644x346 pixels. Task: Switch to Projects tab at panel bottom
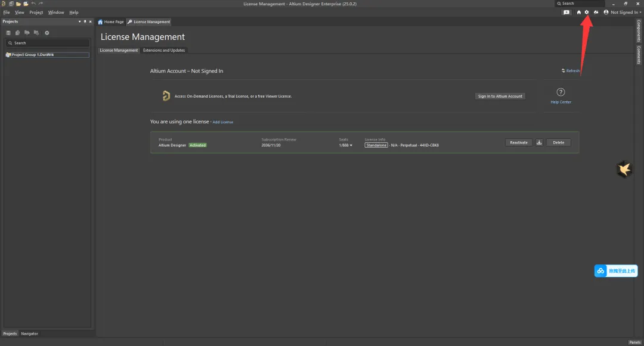(x=10, y=333)
